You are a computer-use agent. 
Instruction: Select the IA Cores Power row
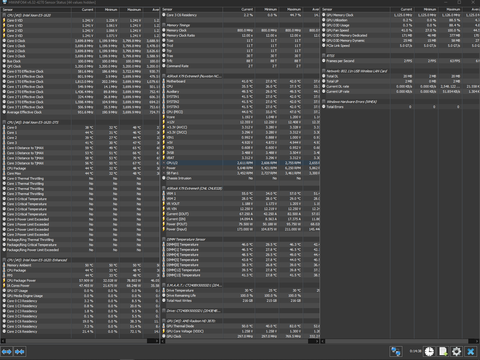[80, 285]
